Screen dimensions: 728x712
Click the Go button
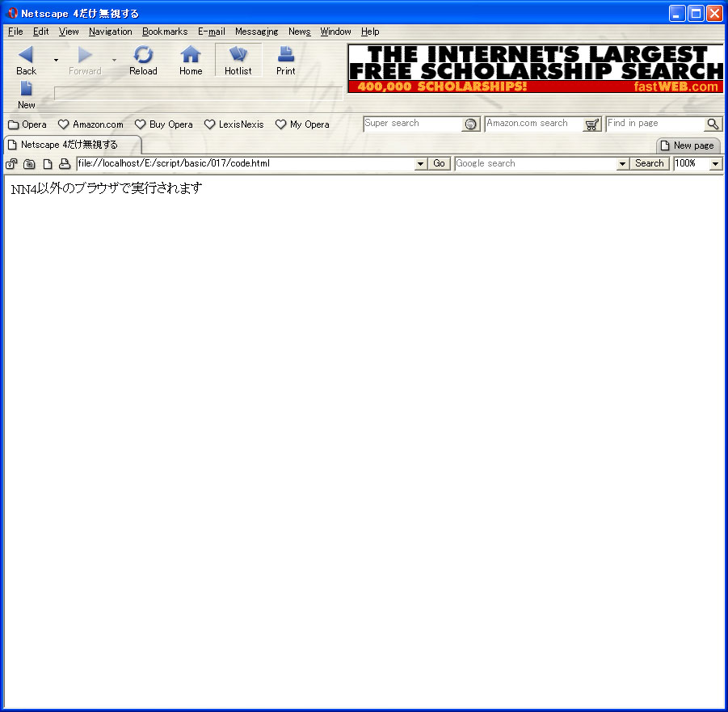click(440, 163)
